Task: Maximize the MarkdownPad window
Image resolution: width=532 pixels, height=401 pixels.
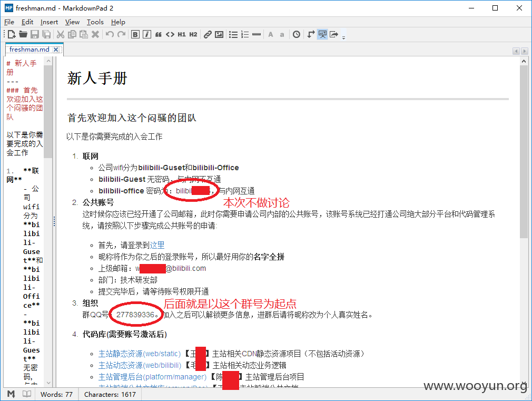Action: [495, 8]
